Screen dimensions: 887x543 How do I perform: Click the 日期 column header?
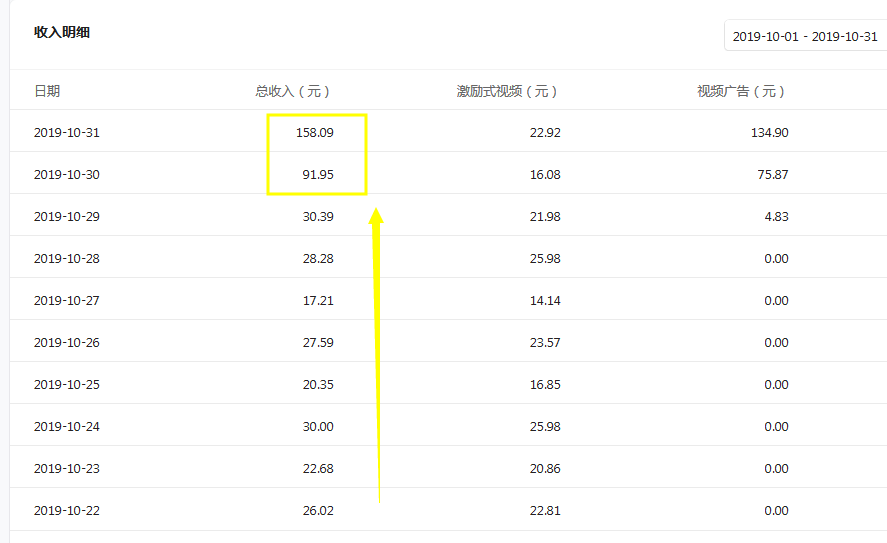pos(47,91)
